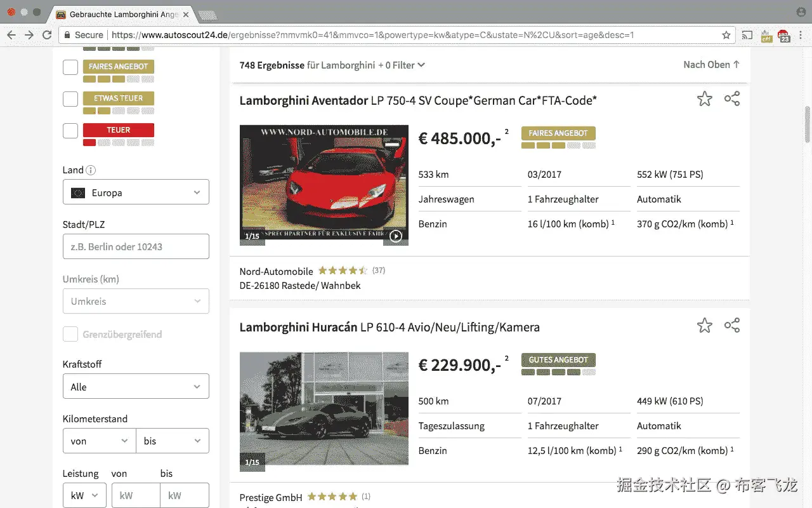Image resolution: width=812 pixels, height=508 pixels.
Task: Click Leistung 'von' kW input field
Action: coord(136,495)
